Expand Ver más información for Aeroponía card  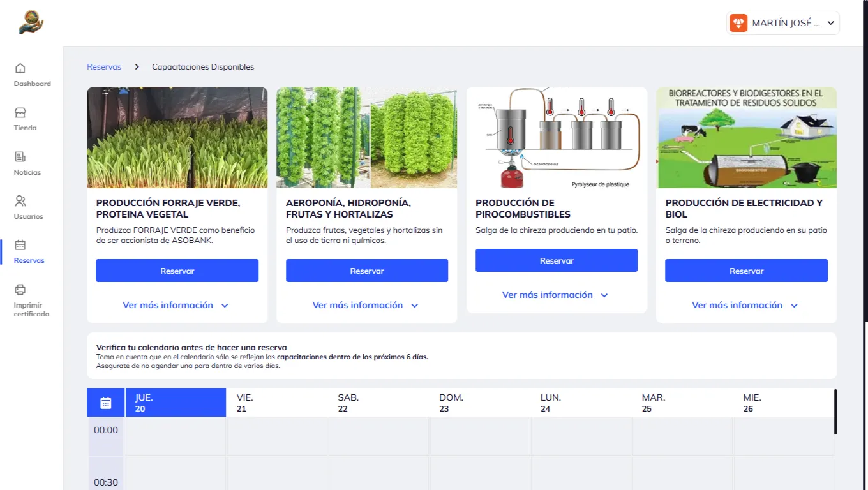[x=366, y=305]
